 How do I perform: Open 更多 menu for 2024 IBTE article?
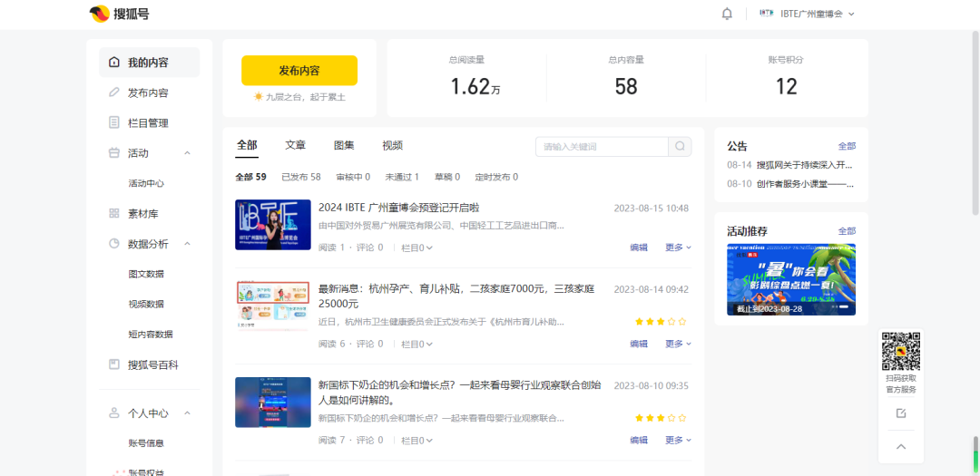point(678,248)
